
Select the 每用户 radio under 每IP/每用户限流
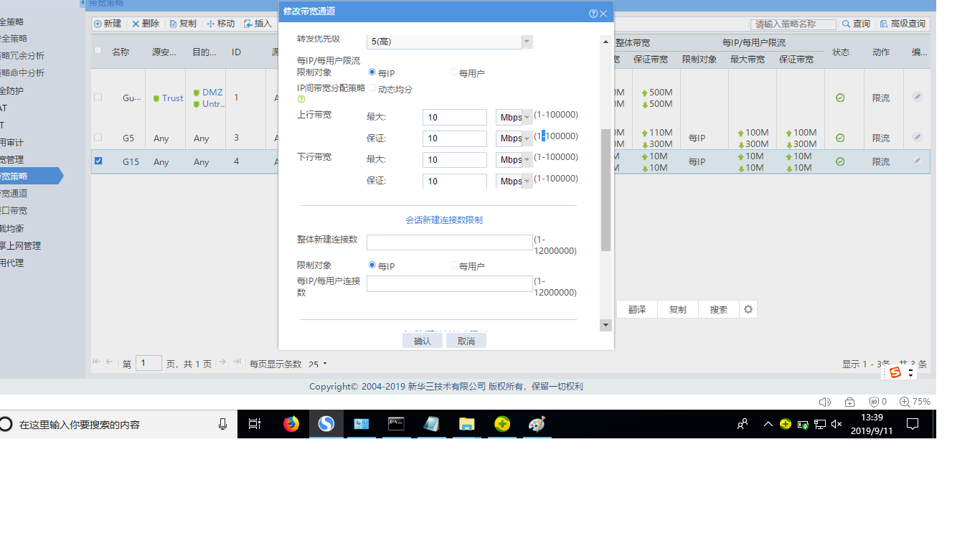[x=454, y=72]
